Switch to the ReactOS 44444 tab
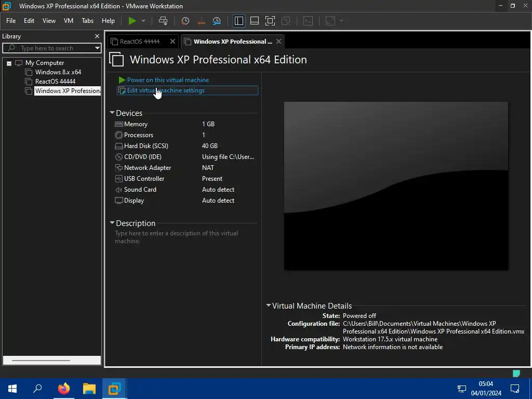This screenshot has width=532, height=399. [x=140, y=42]
